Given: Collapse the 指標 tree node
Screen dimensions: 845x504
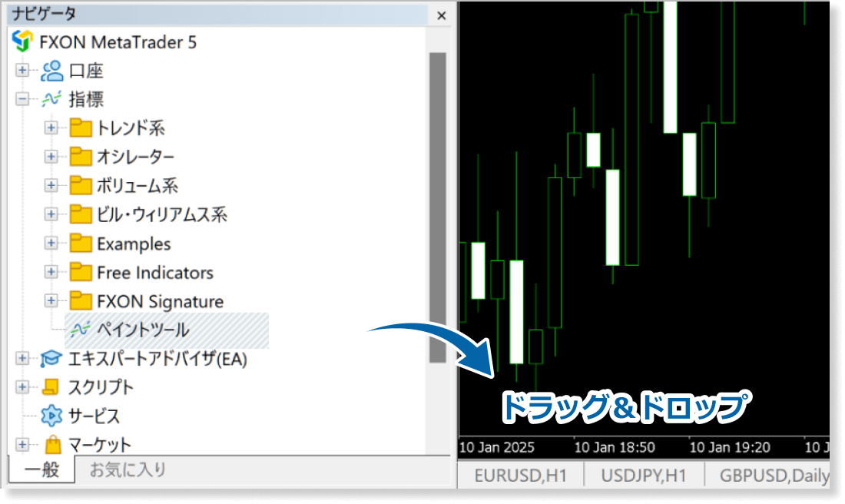Looking at the screenshot, I should (x=22, y=99).
